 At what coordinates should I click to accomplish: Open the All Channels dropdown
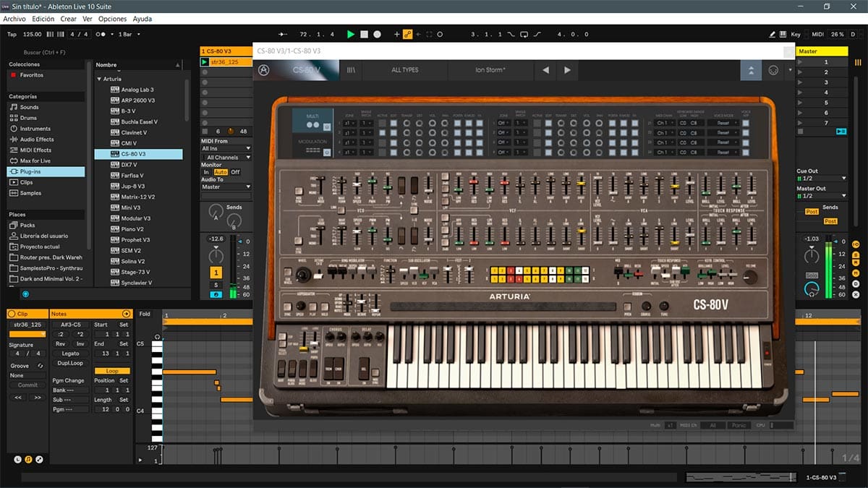click(226, 157)
